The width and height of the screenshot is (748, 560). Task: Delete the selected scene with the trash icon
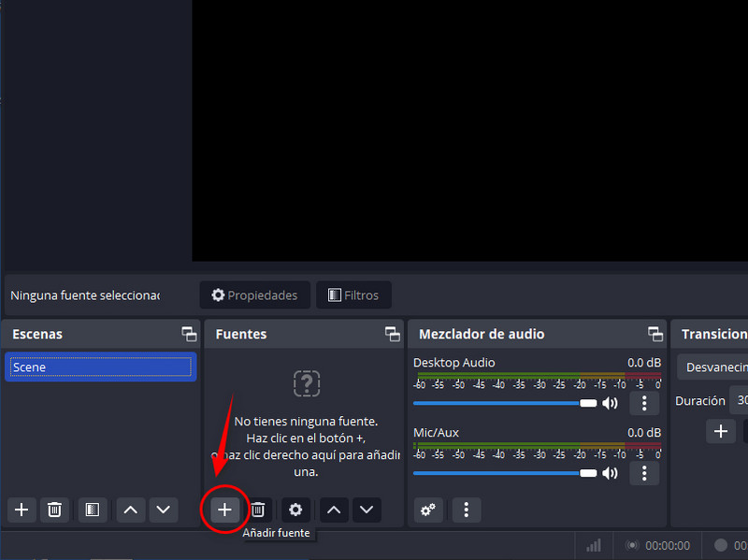(x=55, y=510)
